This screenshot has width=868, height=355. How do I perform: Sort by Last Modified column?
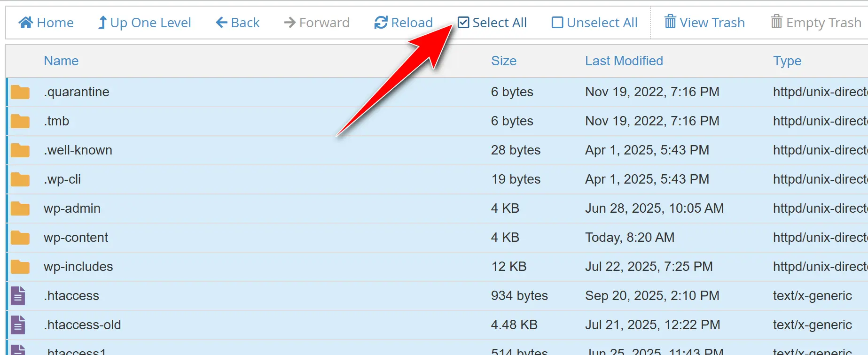(624, 61)
